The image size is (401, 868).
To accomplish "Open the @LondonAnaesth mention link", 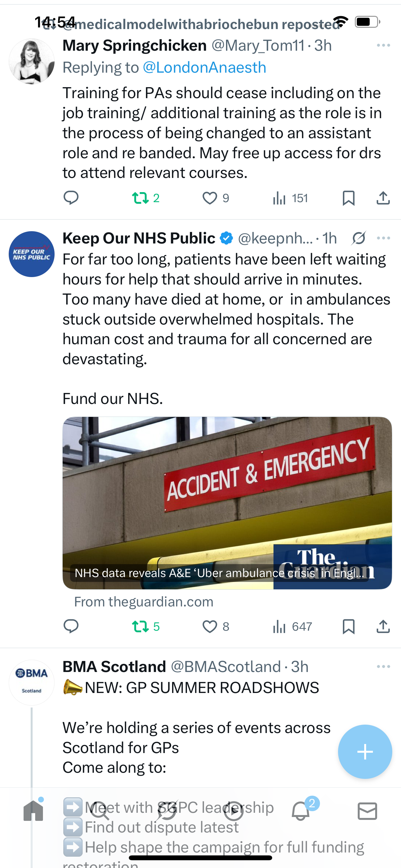I will pos(204,67).
